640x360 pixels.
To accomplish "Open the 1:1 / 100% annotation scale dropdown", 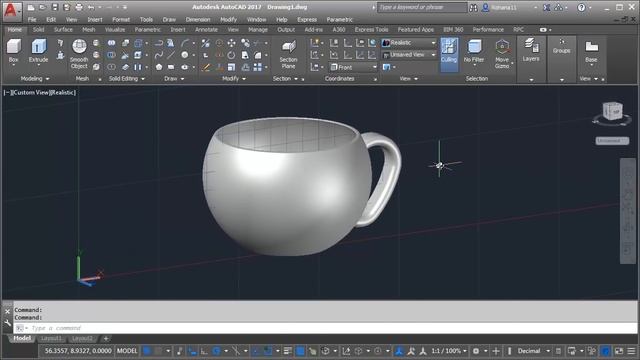I will click(449, 351).
